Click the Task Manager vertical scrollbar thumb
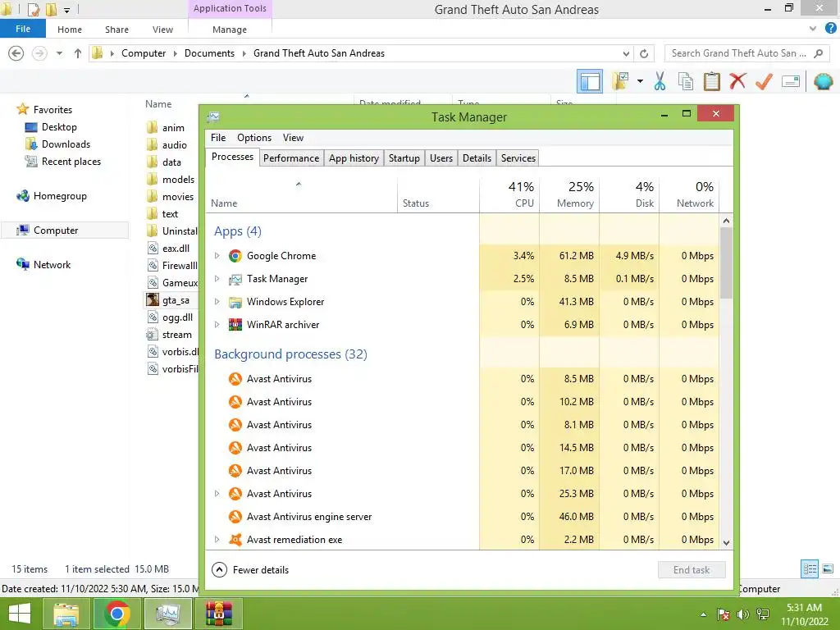Screen dimensions: 840x630 (x=726, y=262)
